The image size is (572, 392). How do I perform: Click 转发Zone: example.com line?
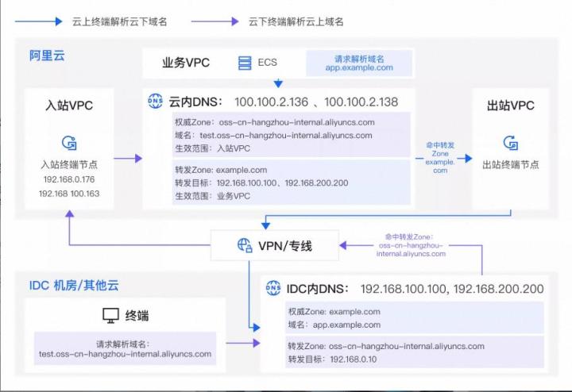(x=221, y=170)
